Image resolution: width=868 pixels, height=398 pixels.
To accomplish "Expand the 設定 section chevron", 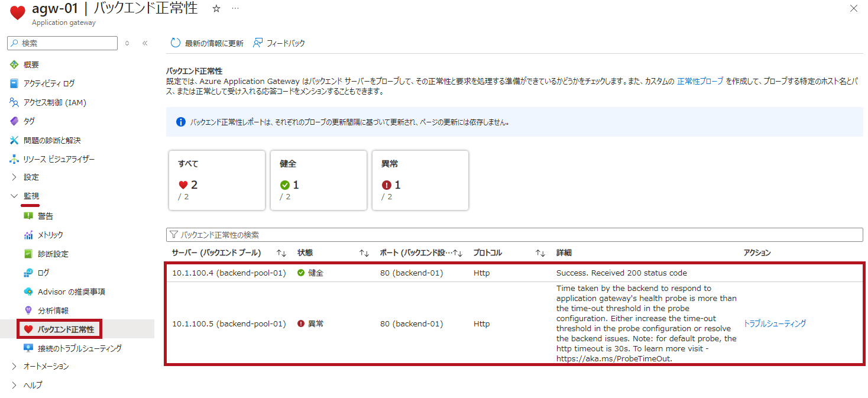I will click(x=14, y=177).
